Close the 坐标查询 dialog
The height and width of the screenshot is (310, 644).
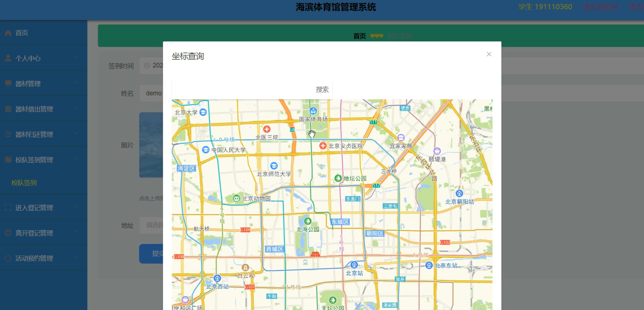pyautogui.click(x=489, y=54)
